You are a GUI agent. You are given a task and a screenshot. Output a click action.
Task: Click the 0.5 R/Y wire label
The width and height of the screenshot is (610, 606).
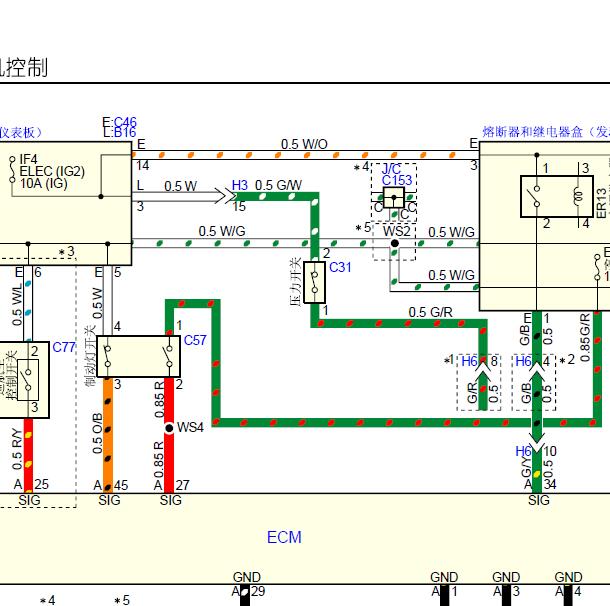[16, 449]
